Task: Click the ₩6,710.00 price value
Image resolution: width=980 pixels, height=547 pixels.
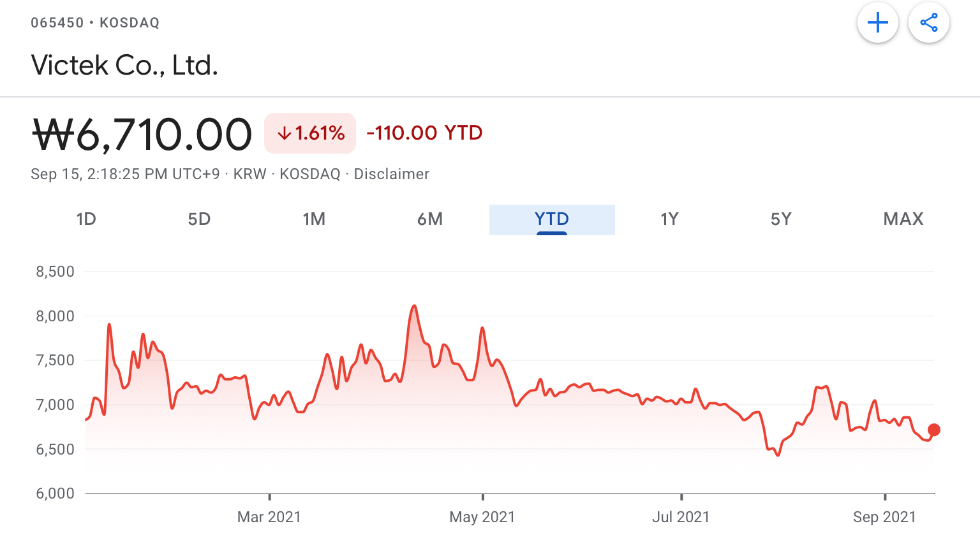Action: [142, 135]
